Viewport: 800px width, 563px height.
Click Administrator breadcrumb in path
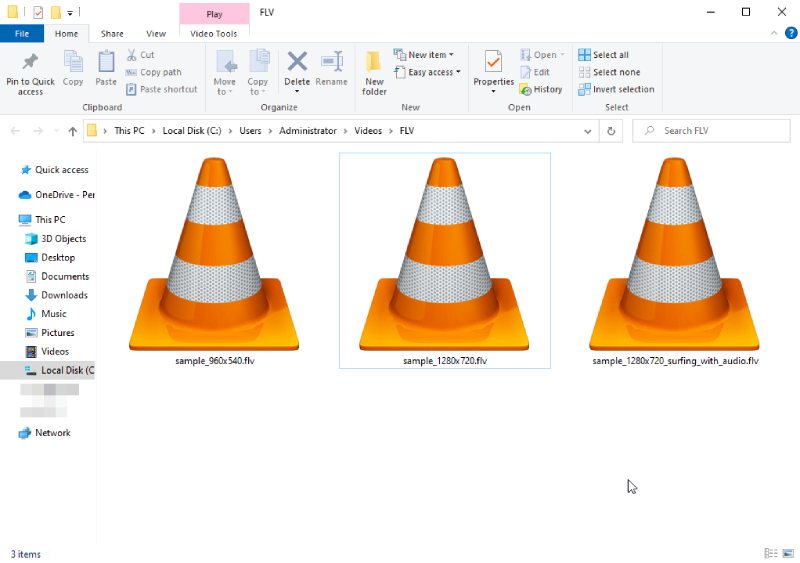[308, 131]
